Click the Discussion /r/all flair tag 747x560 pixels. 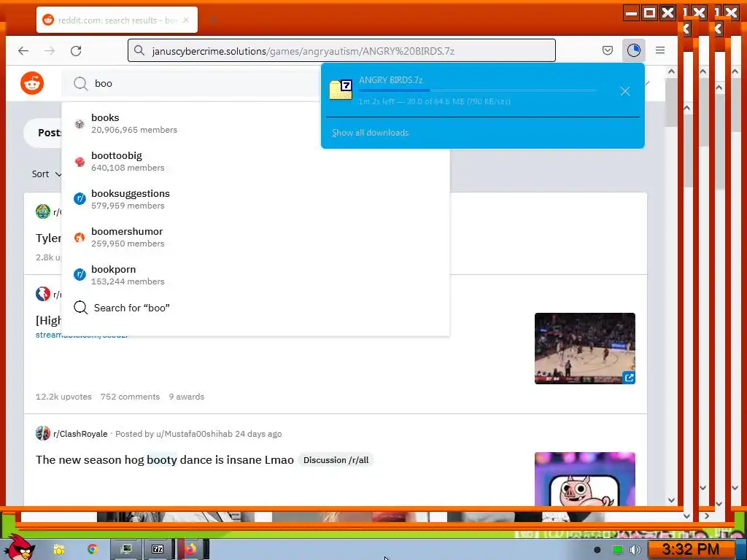[336, 460]
